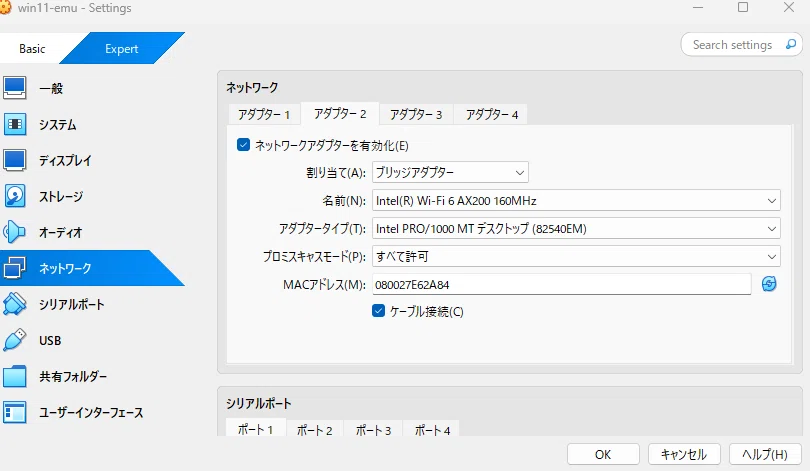
Task: Select the ユーザーインターフェース window icon
Action: [14, 412]
